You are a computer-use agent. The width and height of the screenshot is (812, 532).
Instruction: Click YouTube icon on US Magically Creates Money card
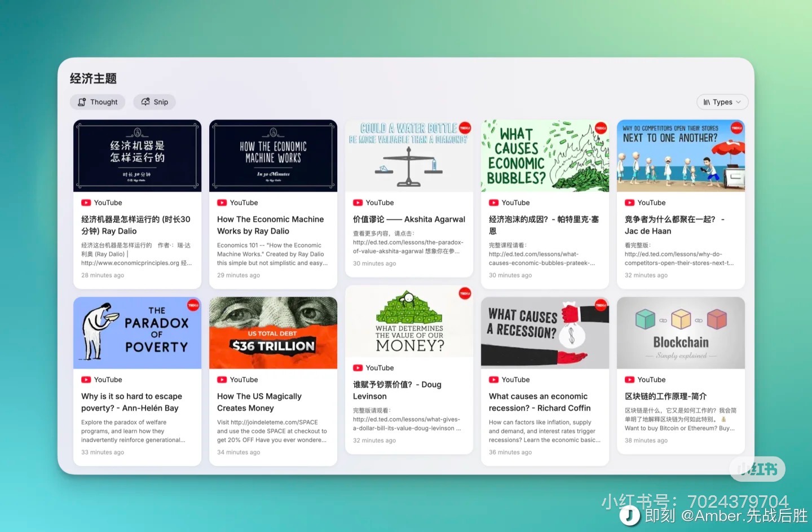(x=222, y=380)
